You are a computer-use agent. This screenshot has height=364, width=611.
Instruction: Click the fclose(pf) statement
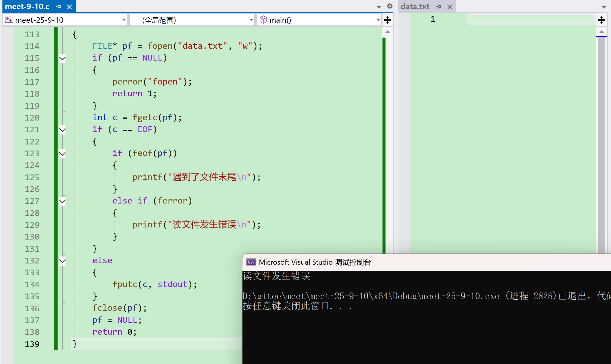point(119,308)
